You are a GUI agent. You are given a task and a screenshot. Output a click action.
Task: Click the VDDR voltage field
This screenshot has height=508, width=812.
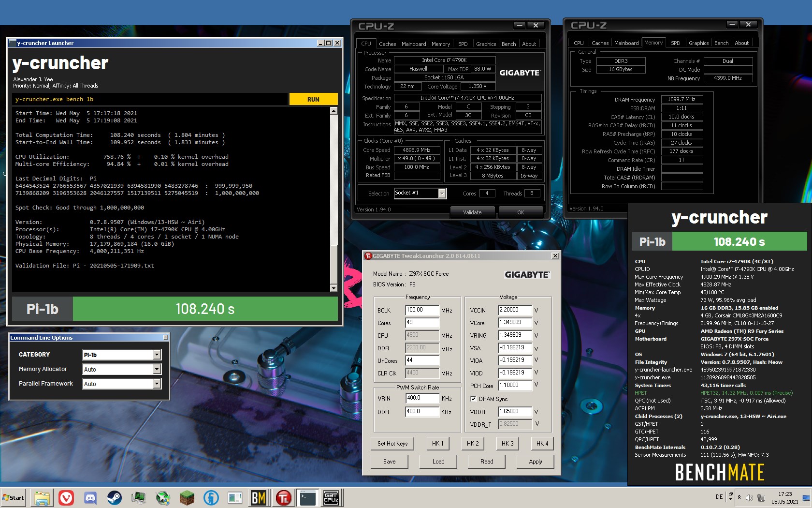[x=515, y=412]
